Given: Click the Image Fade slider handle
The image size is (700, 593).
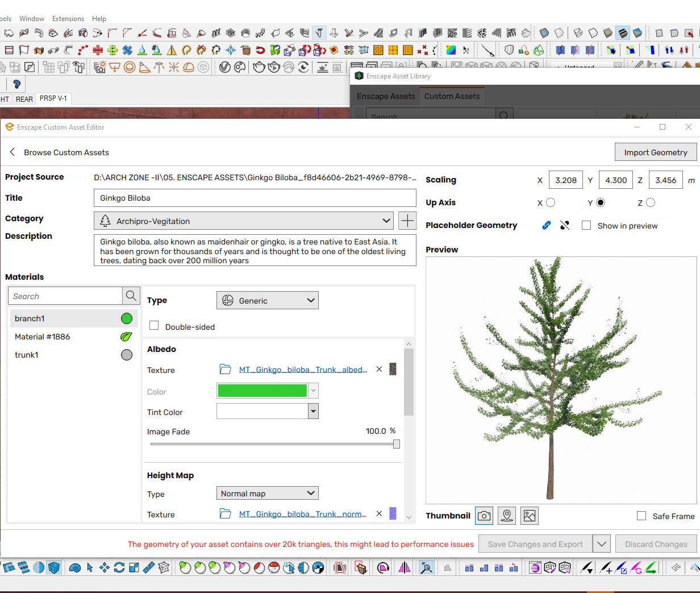Looking at the screenshot, I should click(x=397, y=444).
